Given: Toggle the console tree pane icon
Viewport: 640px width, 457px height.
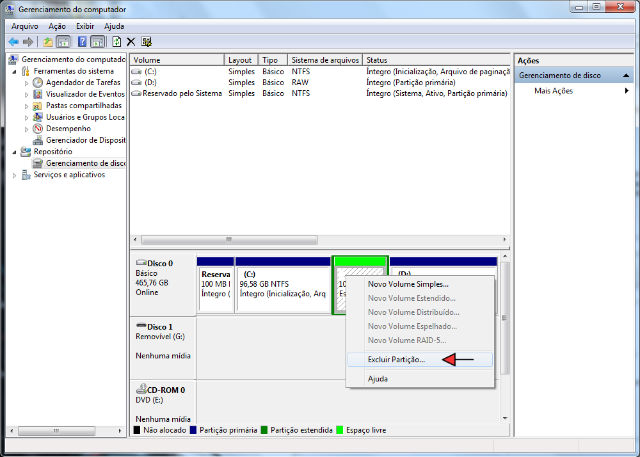Looking at the screenshot, I should pos(63,42).
